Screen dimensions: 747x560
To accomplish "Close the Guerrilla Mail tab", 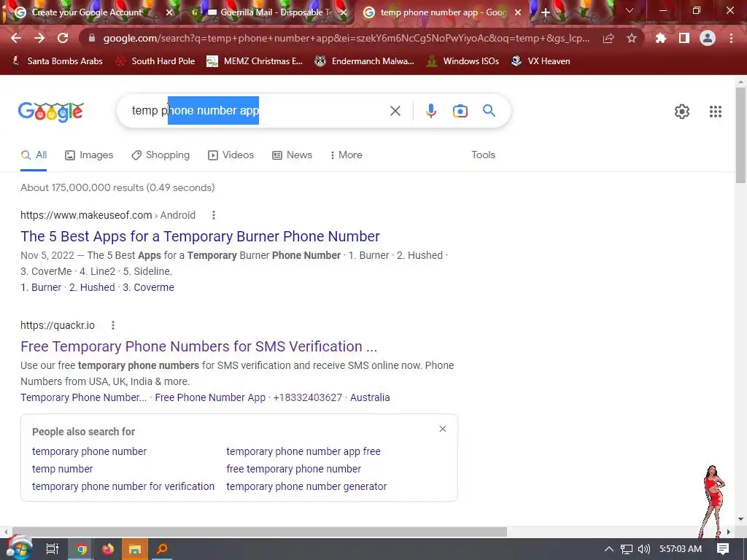I will 344,13.
